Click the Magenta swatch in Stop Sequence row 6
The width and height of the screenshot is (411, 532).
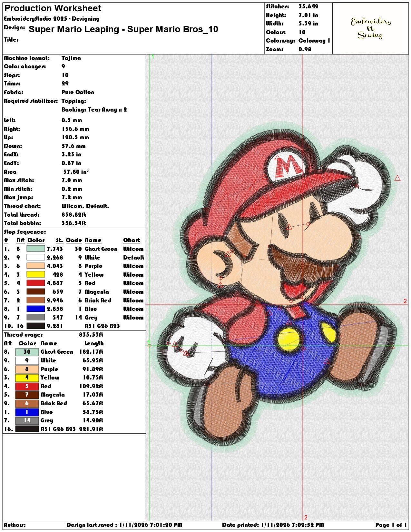tap(35, 291)
